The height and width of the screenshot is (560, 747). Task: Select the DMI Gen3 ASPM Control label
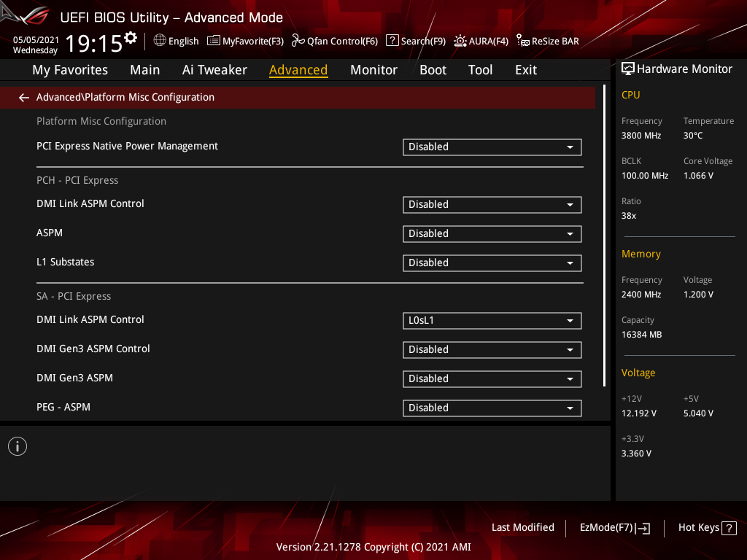click(x=93, y=349)
